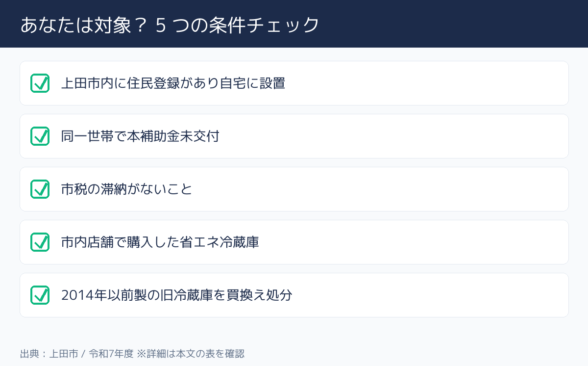This screenshot has height=366, width=588.
Task: Click the 同一世帯で本補助金未交付 condition text
Action: click(140, 136)
